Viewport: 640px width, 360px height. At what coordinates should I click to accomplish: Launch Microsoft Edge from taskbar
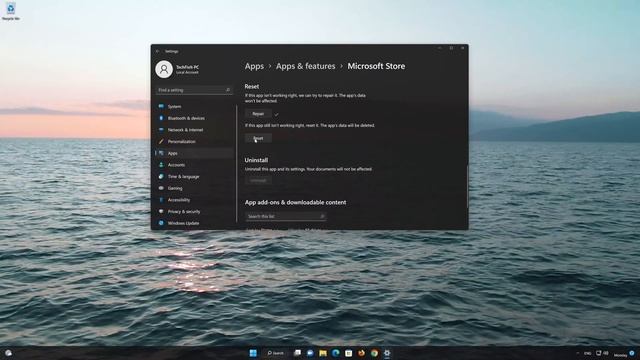coord(336,353)
